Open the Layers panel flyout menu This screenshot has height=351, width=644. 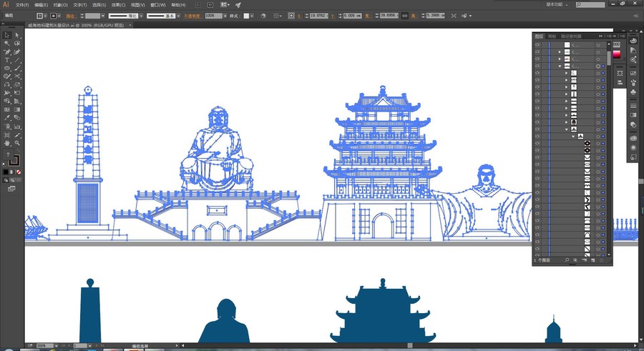click(610, 36)
